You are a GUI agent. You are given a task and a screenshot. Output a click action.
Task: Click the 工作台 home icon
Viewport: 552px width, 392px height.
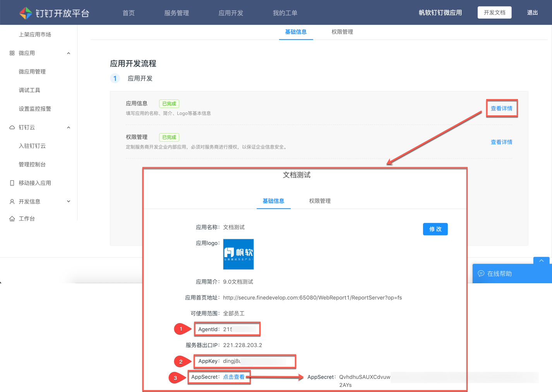[12, 219]
